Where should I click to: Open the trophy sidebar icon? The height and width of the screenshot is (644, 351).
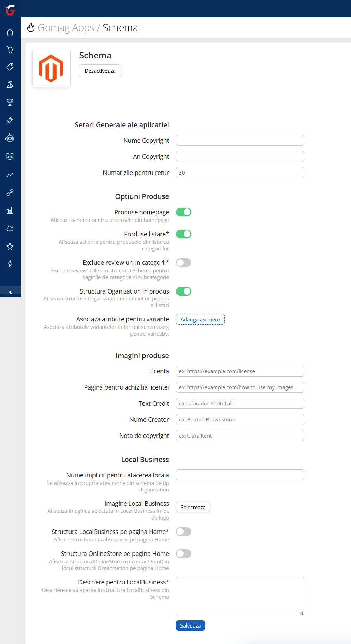pos(10,102)
